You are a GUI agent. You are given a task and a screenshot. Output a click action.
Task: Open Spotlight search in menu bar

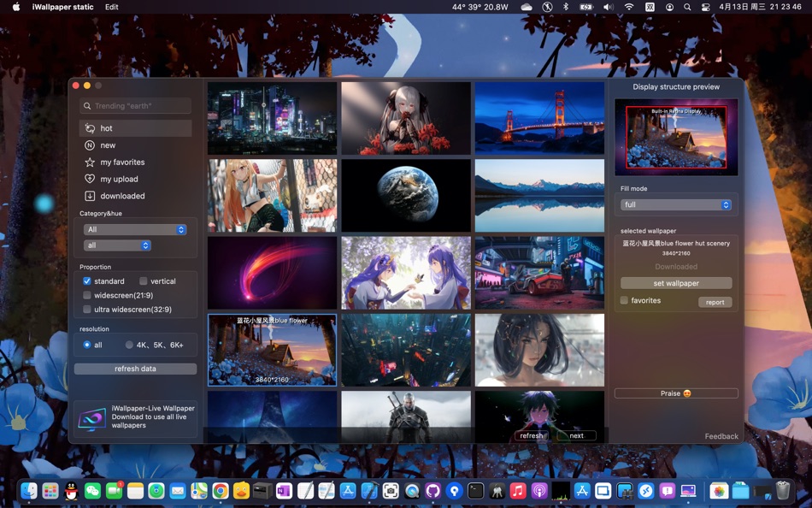pyautogui.click(x=687, y=7)
